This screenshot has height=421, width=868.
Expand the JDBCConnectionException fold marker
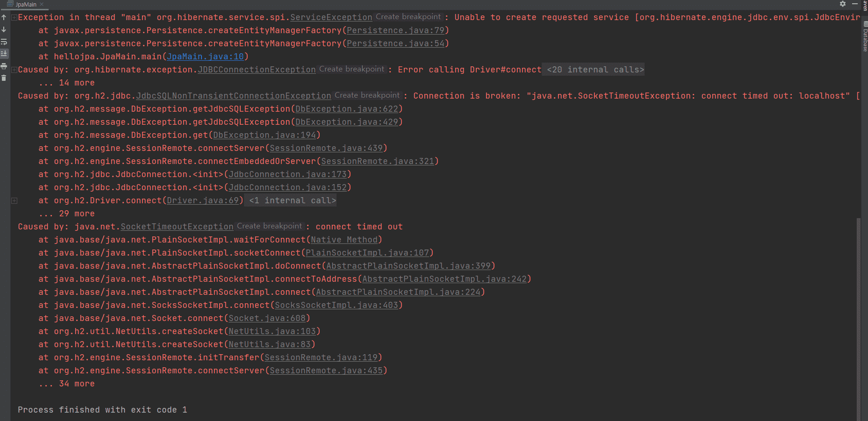[x=14, y=70]
